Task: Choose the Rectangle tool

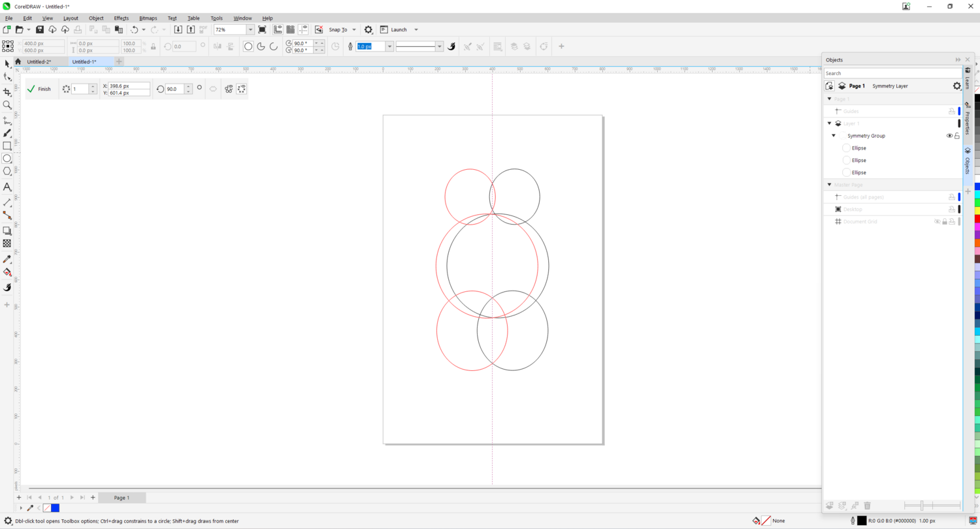Action: (x=7, y=146)
